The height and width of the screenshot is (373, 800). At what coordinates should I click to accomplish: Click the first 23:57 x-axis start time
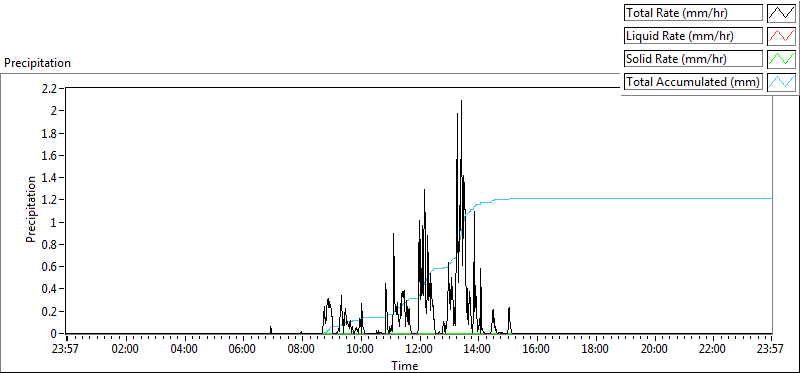pyautogui.click(x=66, y=350)
